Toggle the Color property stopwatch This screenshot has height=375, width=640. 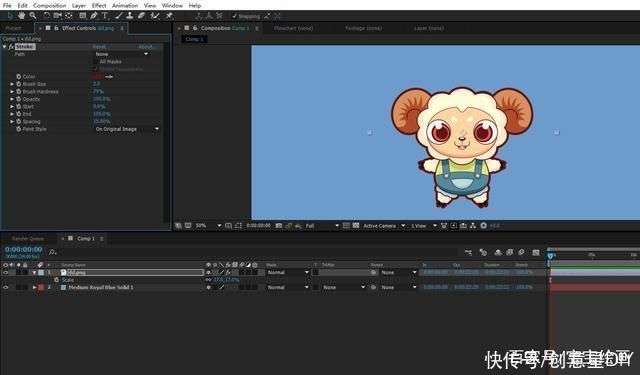[x=18, y=77]
